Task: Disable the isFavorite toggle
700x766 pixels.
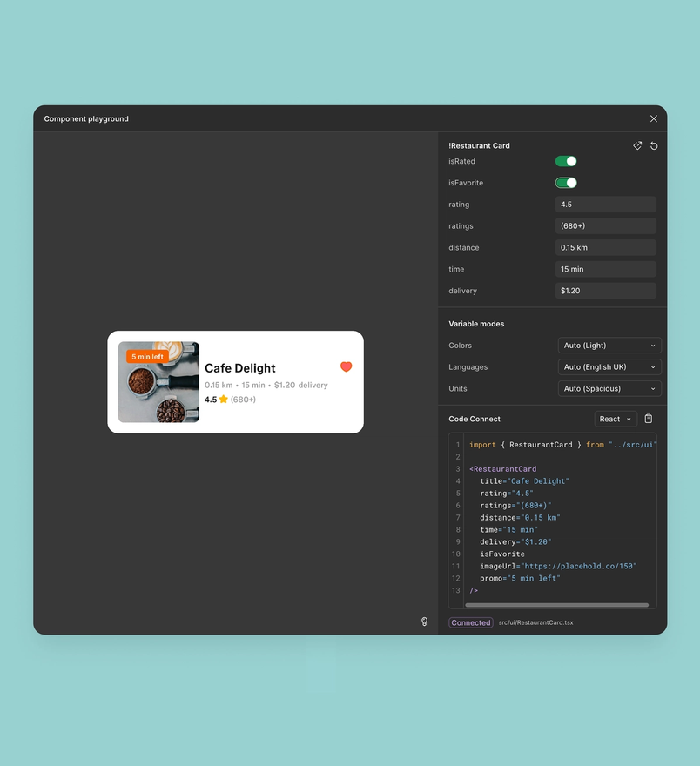Action: [x=566, y=183]
